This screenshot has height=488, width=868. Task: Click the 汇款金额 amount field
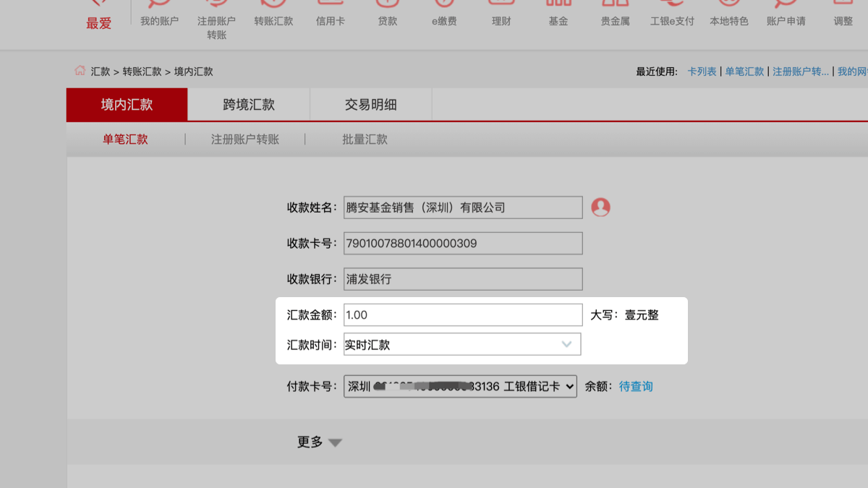pos(462,315)
